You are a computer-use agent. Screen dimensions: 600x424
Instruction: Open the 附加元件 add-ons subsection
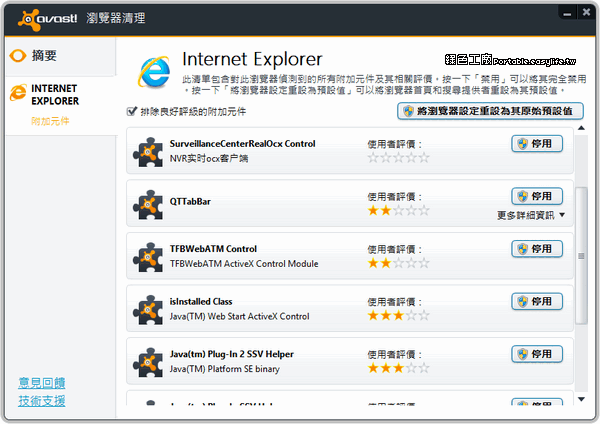click(x=50, y=121)
